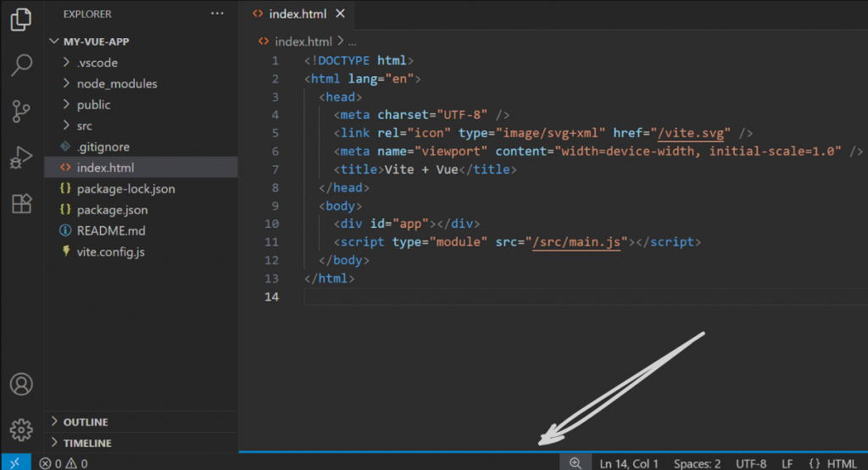Click the warnings count icon in status bar

(x=71, y=463)
